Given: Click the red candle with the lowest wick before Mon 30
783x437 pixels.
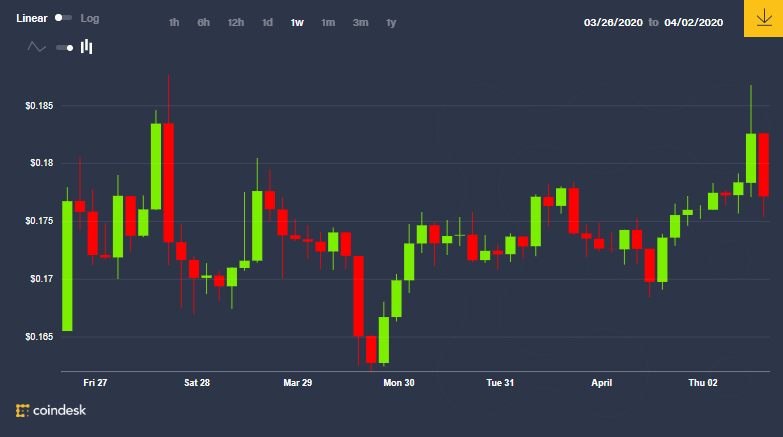Looking at the screenshot, I should 371,349.
